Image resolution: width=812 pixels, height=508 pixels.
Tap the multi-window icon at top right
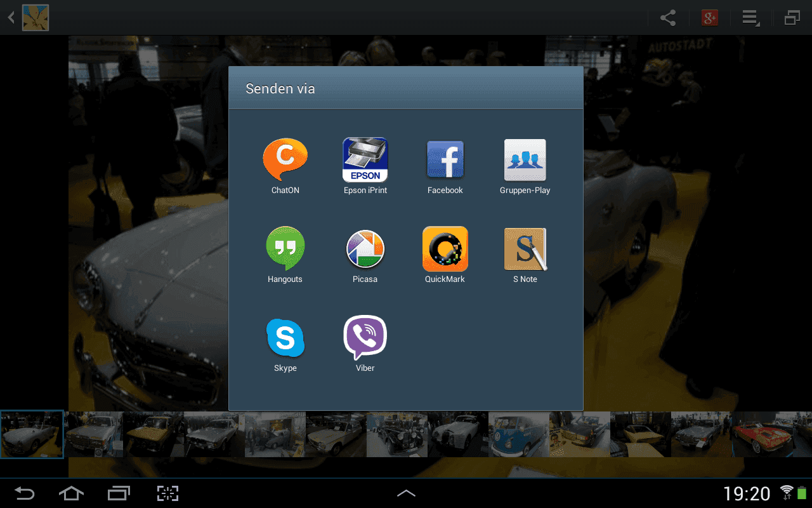(792, 18)
